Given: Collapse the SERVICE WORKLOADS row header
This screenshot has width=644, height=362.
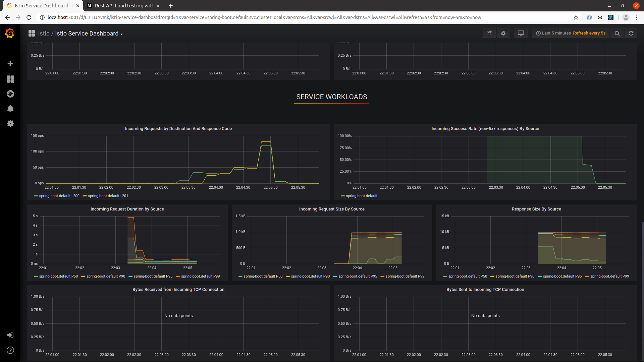Looking at the screenshot, I should coord(332,97).
